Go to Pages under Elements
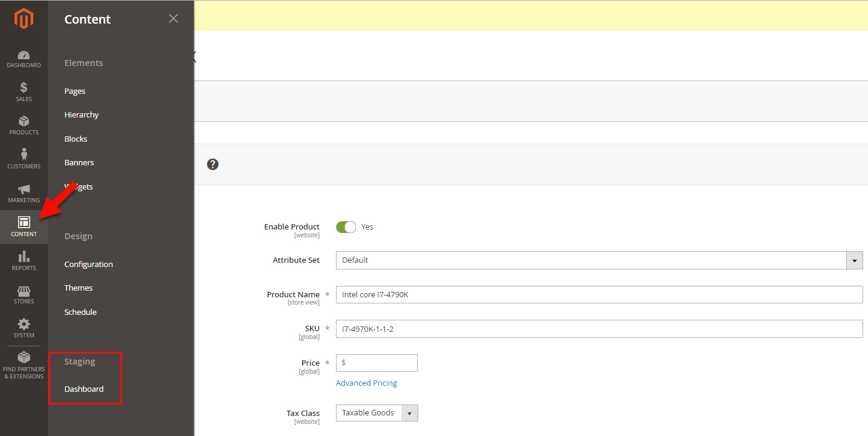868x436 pixels. [x=75, y=91]
